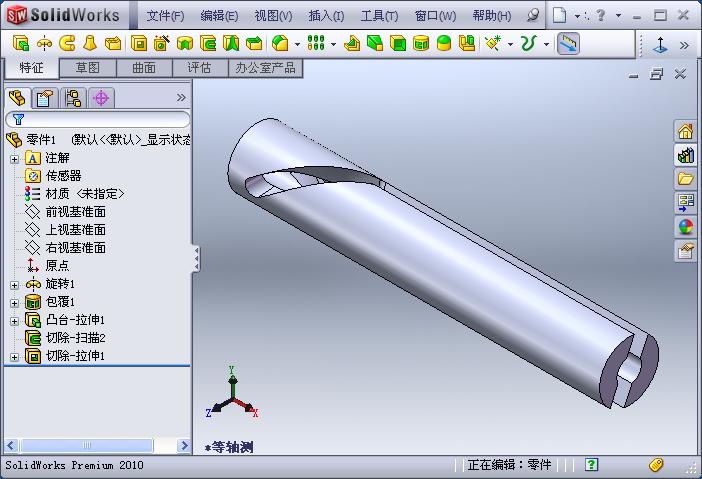This screenshot has width=702, height=479.
Task: Expand the 凸台-拉伸1 feature node
Action: click(x=14, y=321)
